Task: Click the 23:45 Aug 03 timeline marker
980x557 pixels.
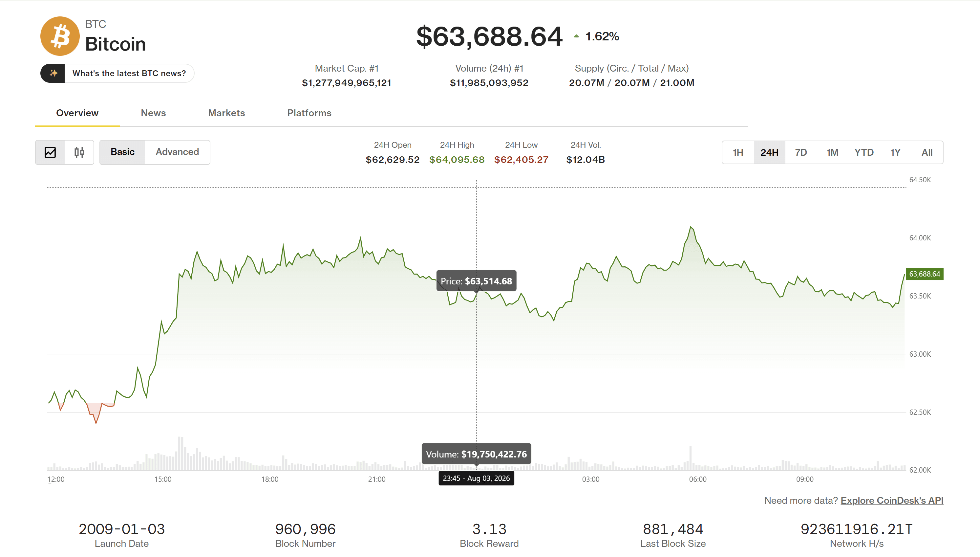Action: [x=476, y=478]
